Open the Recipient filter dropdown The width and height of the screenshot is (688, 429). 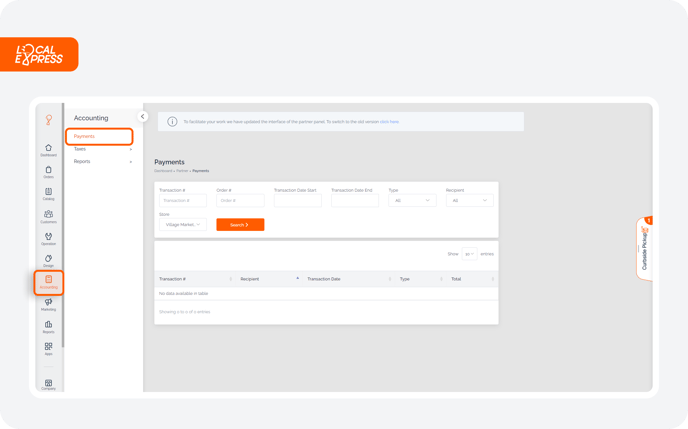point(469,200)
